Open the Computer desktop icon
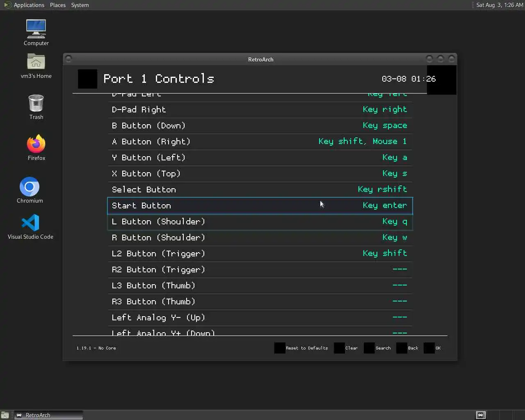525x420 pixels. point(36,33)
